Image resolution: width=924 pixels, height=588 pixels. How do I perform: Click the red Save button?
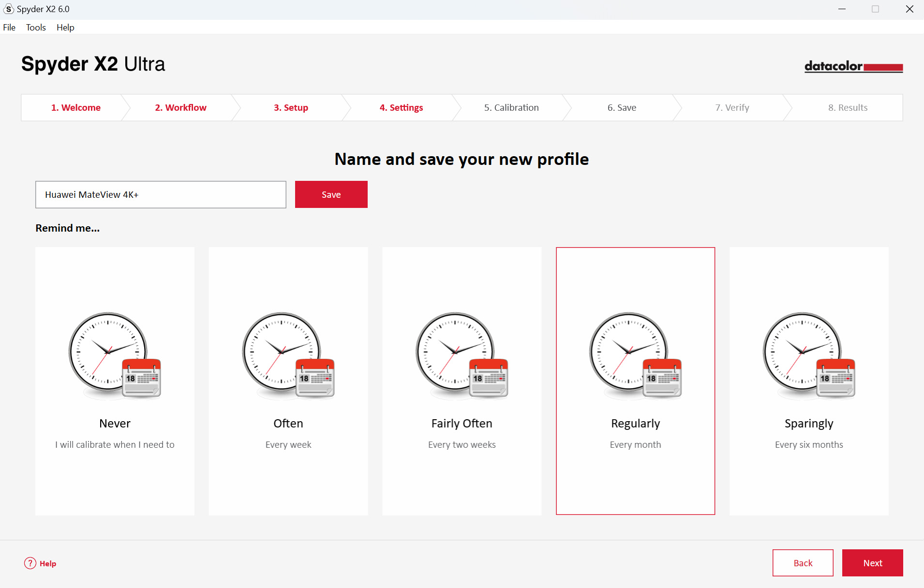[x=331, y=194]
